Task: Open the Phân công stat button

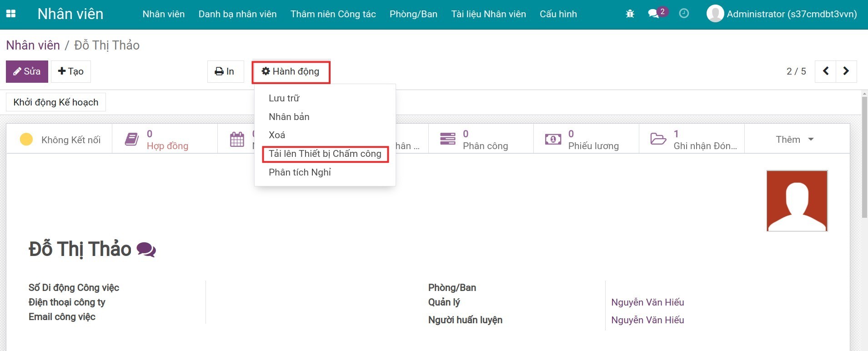Action: click(481, 139)
